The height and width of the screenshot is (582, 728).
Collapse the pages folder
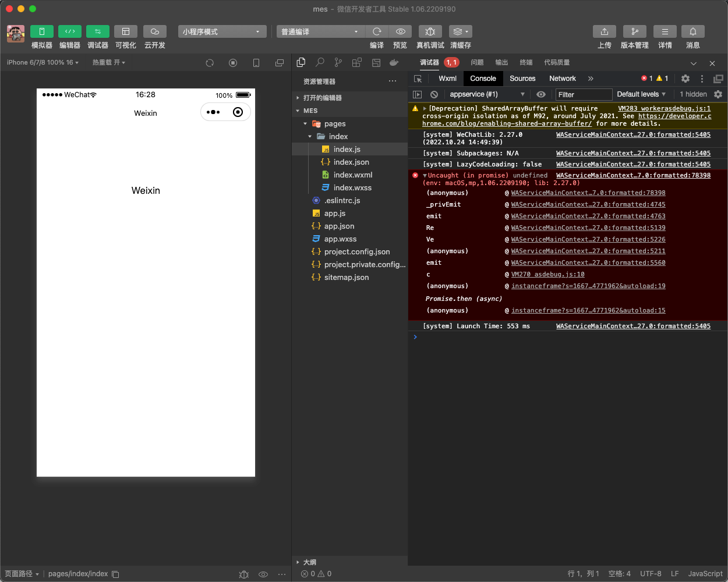coord(349,123)
